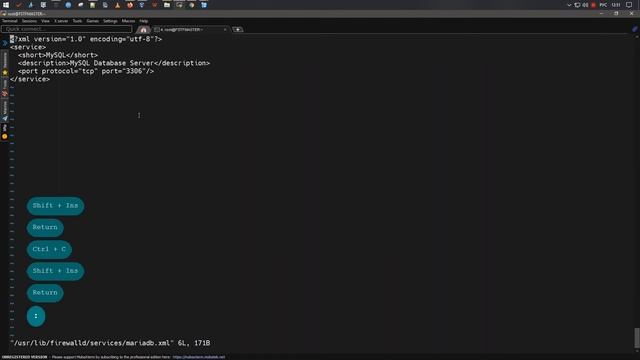Open VLC cone icon in taskbar

coord(117,5)
